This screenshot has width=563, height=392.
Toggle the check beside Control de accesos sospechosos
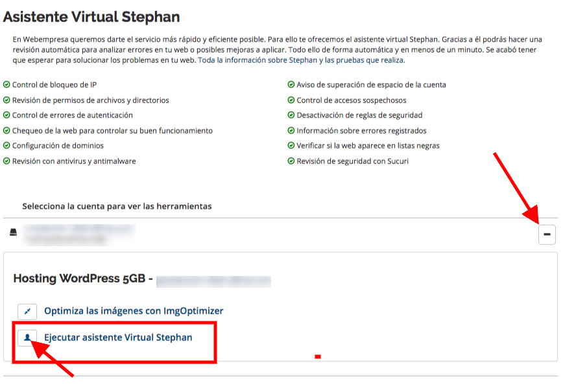click(x=293, y=100)
